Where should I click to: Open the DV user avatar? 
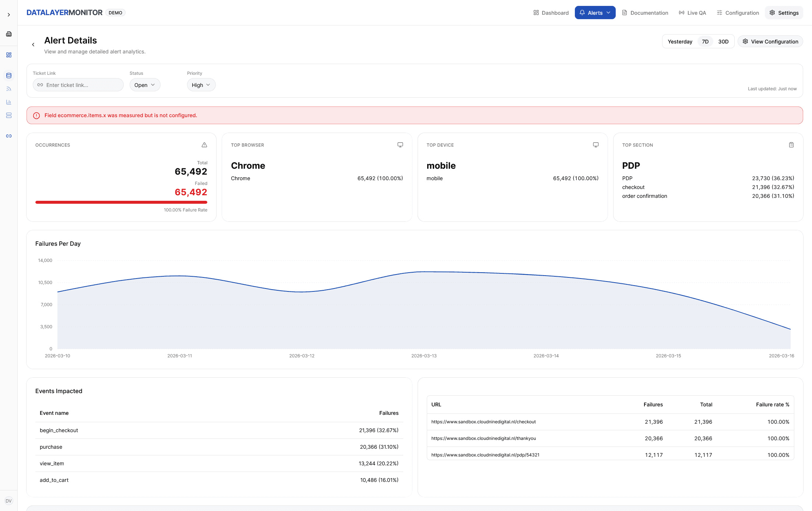(x=8, y=501)
